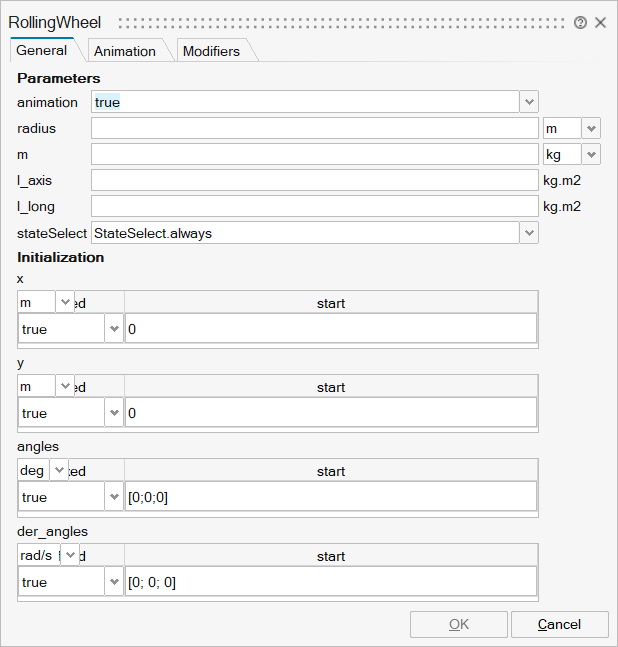
Task: Click the help question mark icon
Action: 580,22
